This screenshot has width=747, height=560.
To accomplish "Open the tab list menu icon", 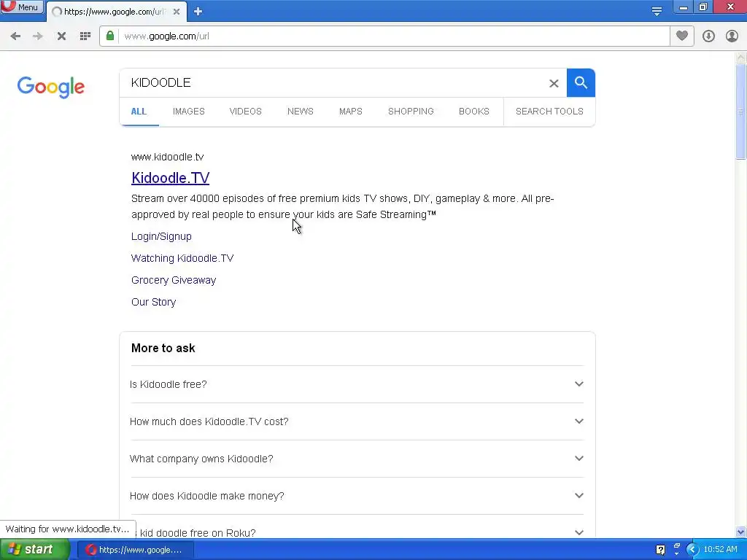I will tap(657, 12).
